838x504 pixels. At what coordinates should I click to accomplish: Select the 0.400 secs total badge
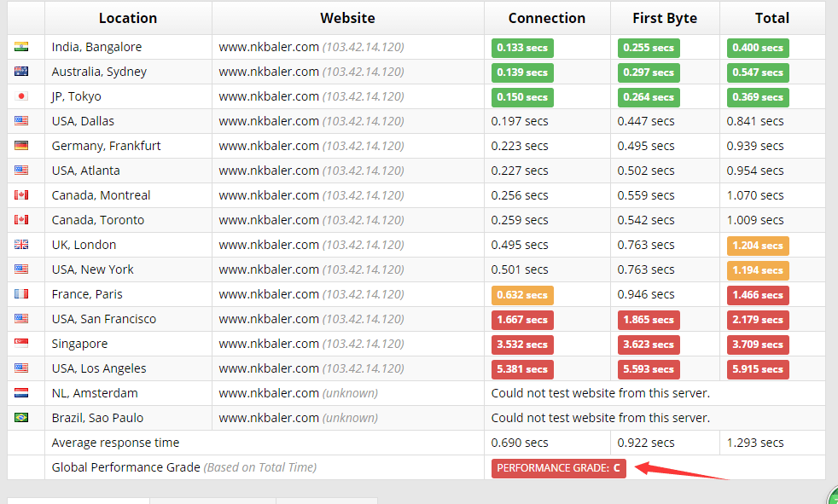pos(757,48)
